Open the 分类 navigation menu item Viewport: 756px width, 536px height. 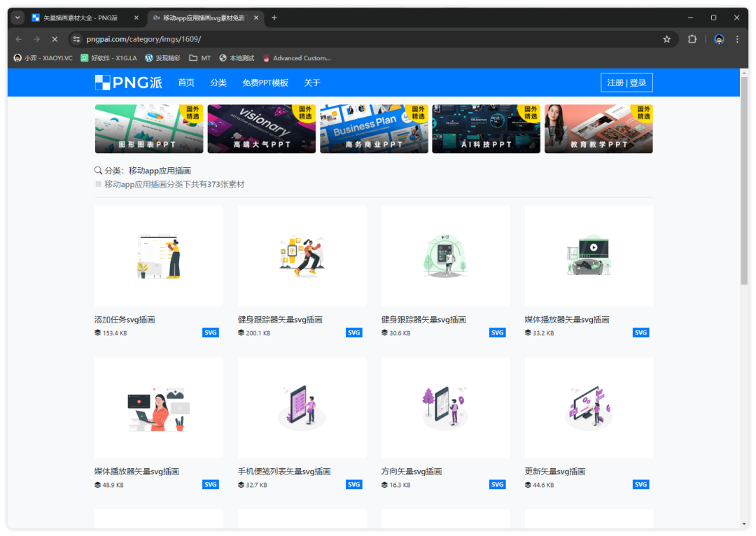point(218,83)
